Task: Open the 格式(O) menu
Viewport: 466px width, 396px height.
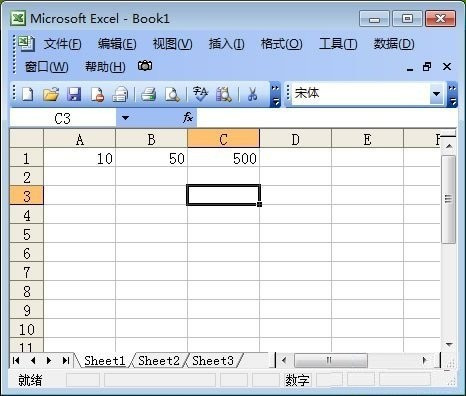Action: (x=282, y=44)
